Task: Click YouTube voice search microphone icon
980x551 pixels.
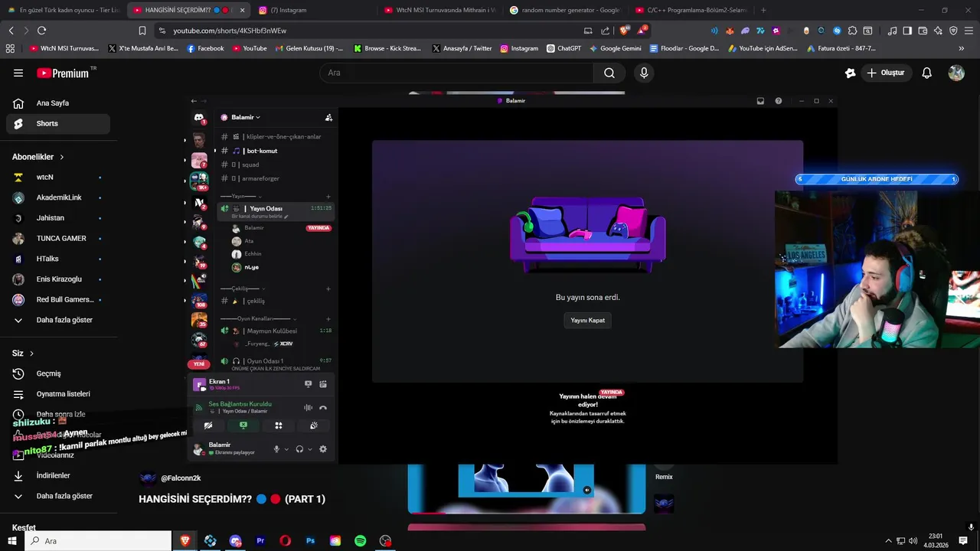Action: pyautogui.click(x=644, y=73)
